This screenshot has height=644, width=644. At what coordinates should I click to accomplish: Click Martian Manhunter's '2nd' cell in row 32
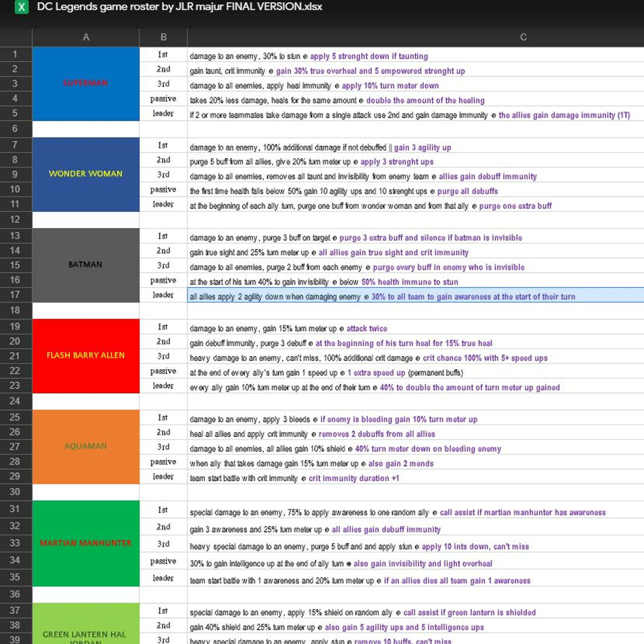(x=163, y=527)
